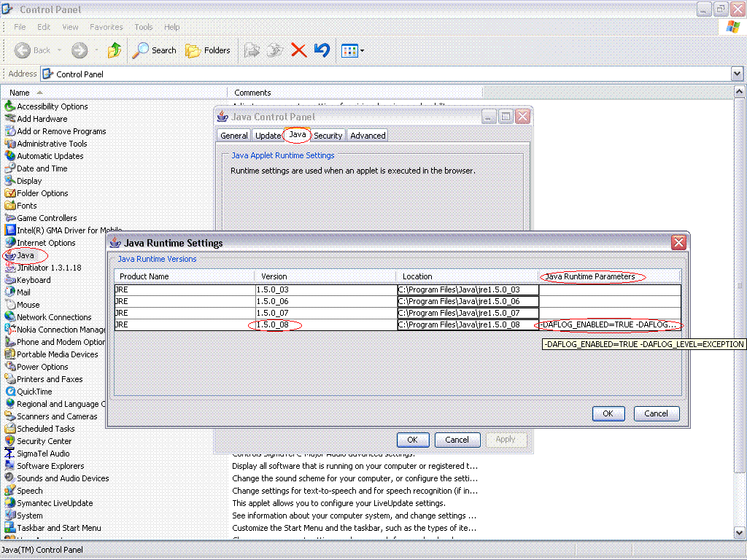
Task: Click the Version column header in runtime table
Action: point(325,276)
